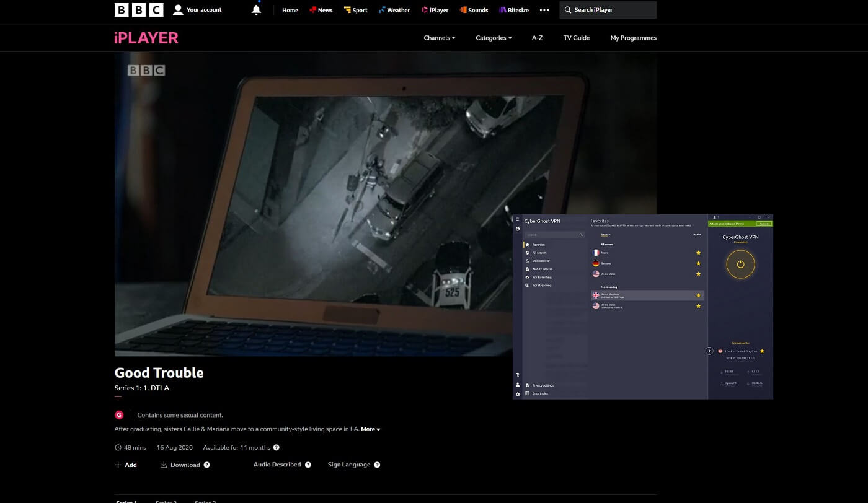
Task: Open help icon beside Sign Language
Action: [x=377, y=465]
